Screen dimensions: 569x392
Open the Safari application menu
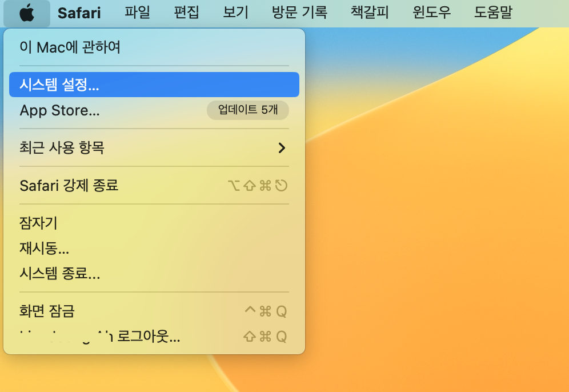point(79,13)
